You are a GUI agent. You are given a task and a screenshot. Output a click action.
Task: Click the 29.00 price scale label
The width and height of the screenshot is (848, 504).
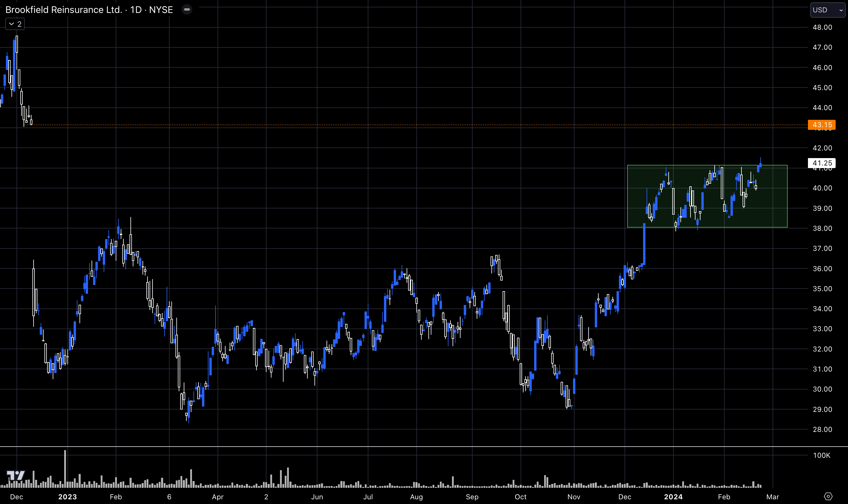tap(822, 409)
